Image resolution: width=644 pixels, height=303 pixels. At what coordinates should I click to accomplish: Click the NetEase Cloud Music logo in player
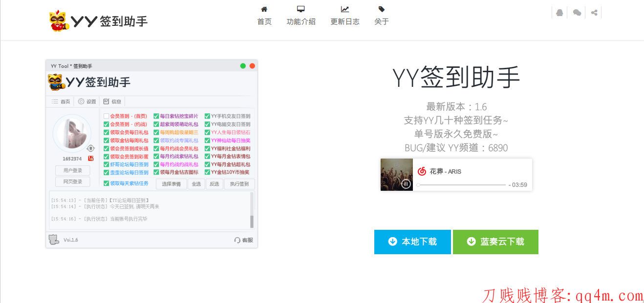[422, 171]
